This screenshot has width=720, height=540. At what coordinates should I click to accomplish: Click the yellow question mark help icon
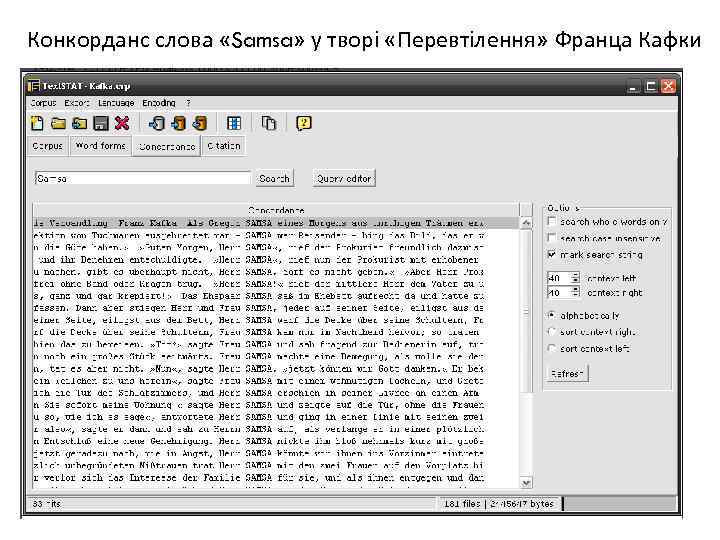[304, 123]
